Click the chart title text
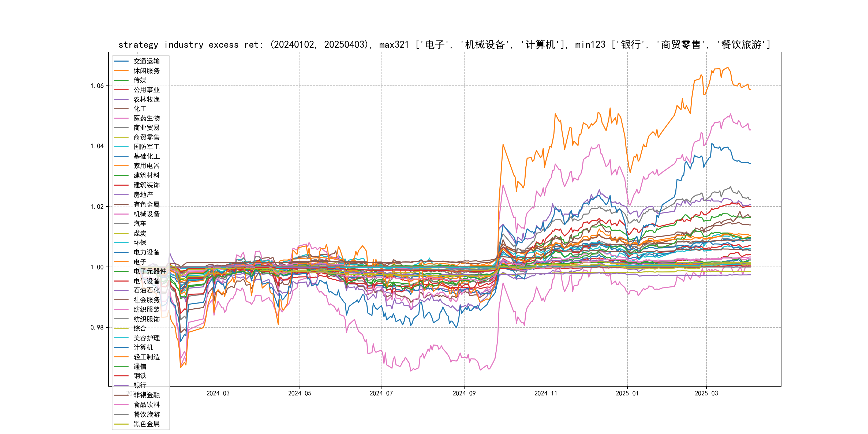868x434 pixels. pyautogui.click(x=444, y=44)
